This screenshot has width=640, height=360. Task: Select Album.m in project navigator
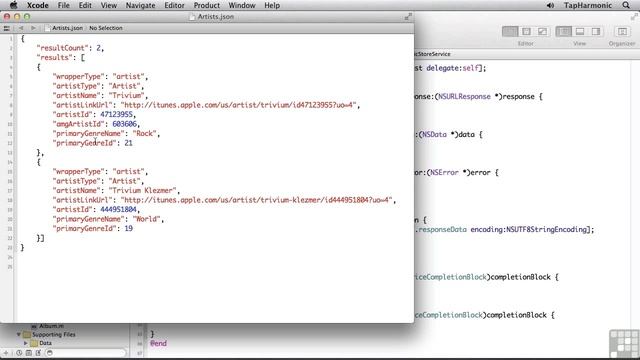[x=48, y=326]
